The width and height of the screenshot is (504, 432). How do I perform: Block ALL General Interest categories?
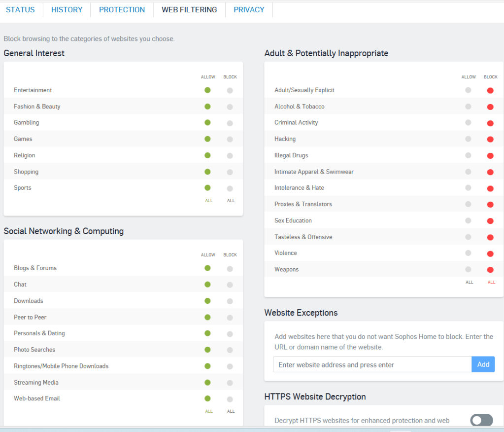(231, 201)
